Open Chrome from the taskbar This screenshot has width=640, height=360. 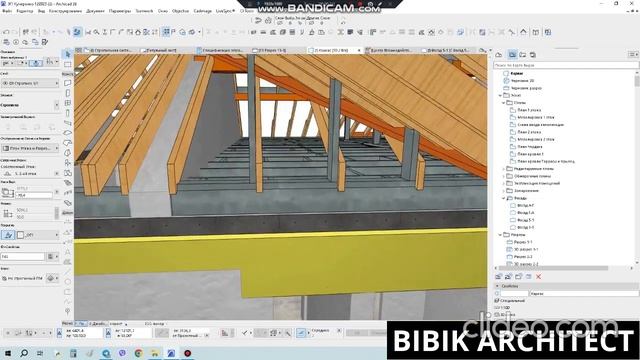pyautogui.click(x=138, y=353)
